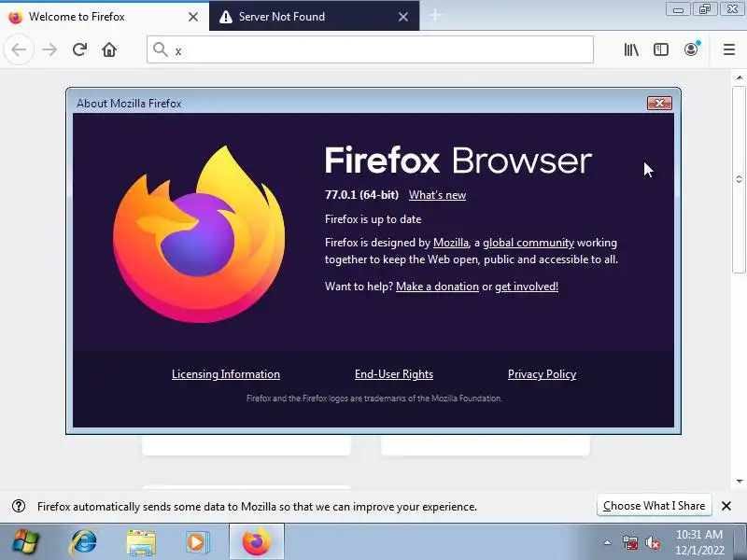Launch Internet Explorer from taskbar
The image size is (747, 560).
tap(83, 542)
